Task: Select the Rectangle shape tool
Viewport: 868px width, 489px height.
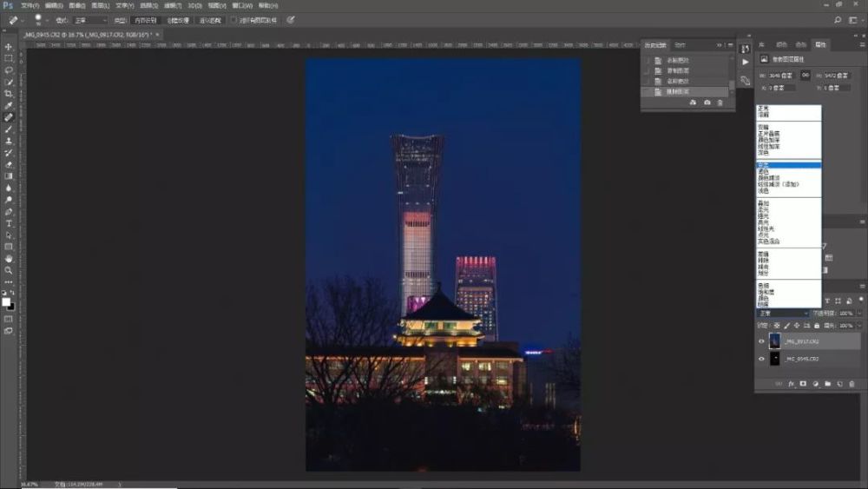Action: coord(9,247)
